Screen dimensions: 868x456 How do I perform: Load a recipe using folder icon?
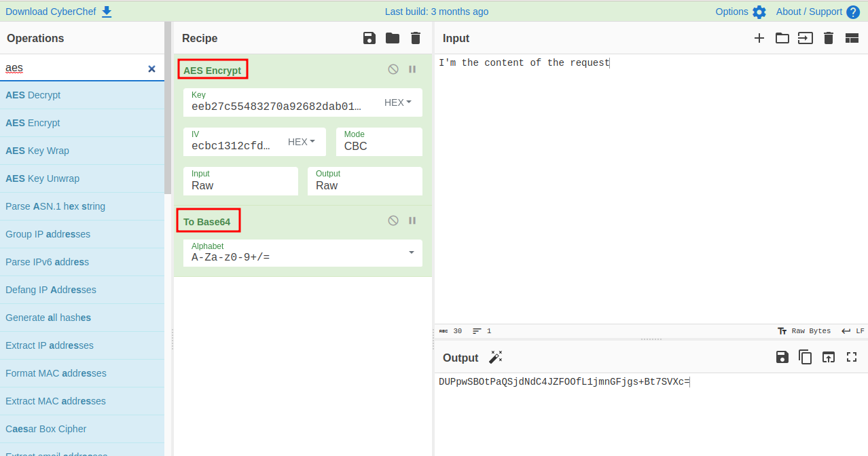(x=393, y=38)
